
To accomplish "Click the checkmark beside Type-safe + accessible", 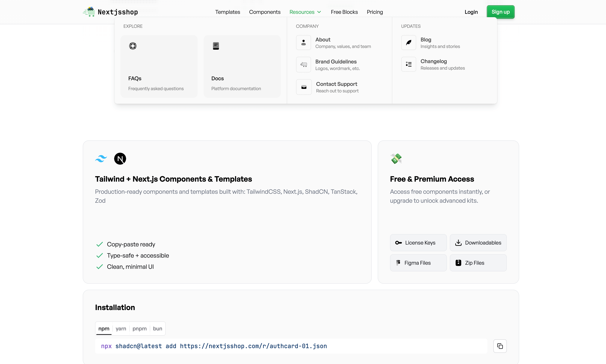I will tap(99, 256).
